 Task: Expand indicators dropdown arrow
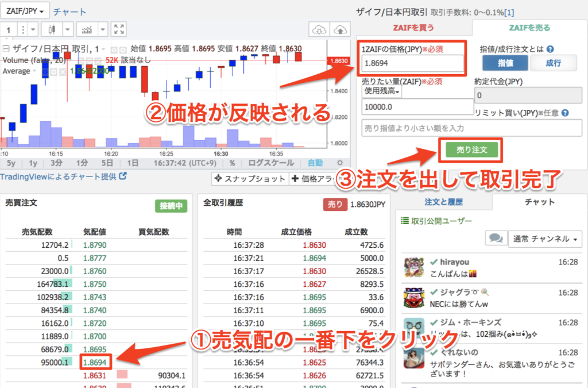pos(102,29)
